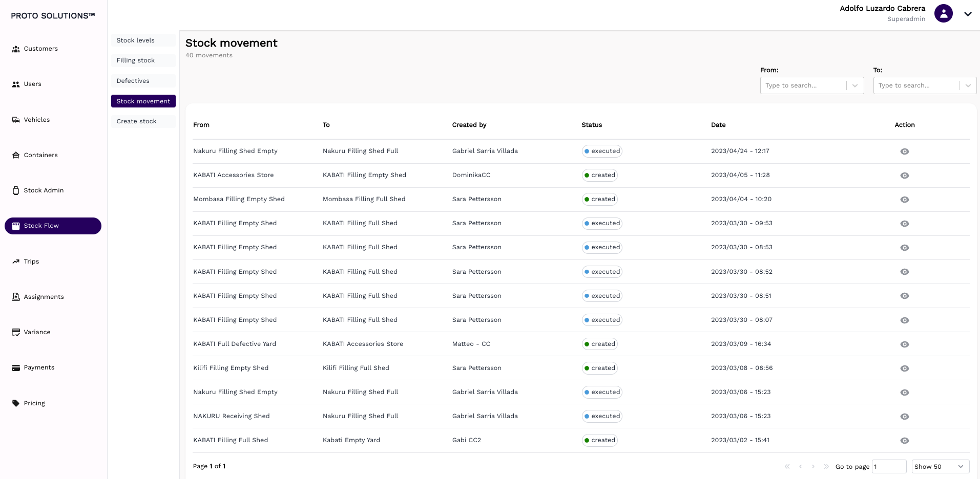Click the Kabati Empty Yard cell
The height and width of the screenshot is (479, 980).
351,440
